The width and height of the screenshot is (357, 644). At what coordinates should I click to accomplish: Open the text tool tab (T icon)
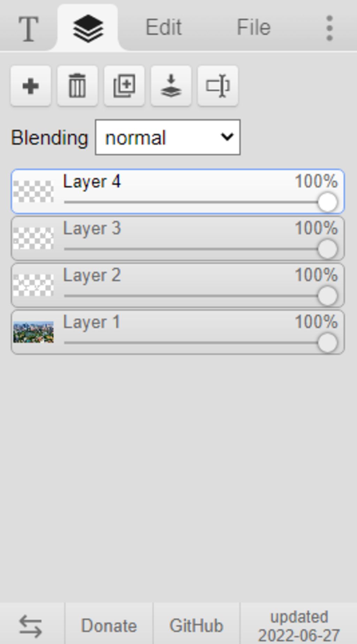[x=28, y=28]
